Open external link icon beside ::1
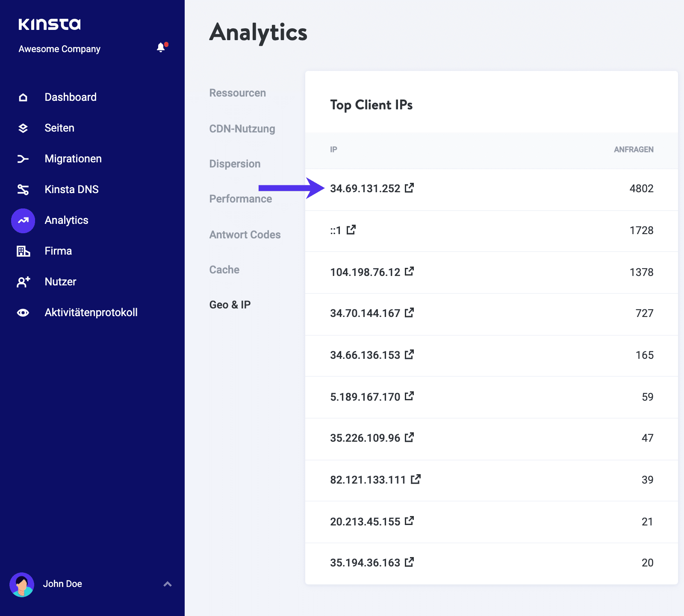 pos(351,230)
